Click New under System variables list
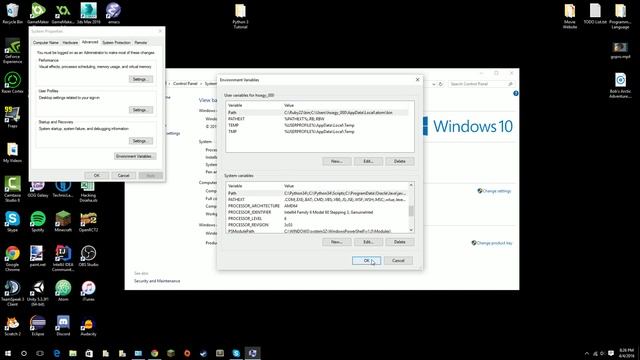This screenshot has width=640, height=360. 336,242
